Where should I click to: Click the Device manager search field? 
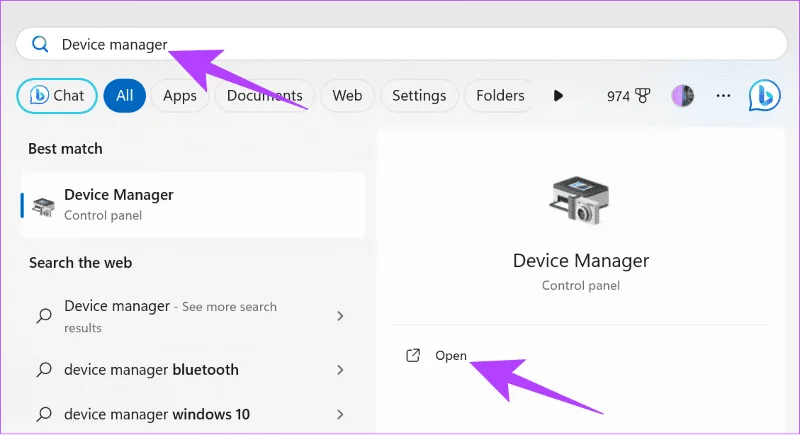pos(401,44)
